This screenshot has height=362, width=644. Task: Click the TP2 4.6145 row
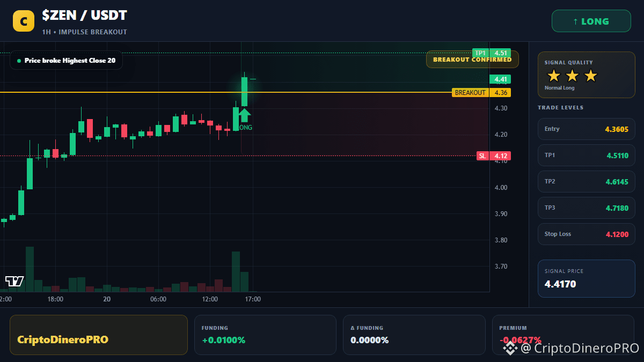click(x=587, y=181)
